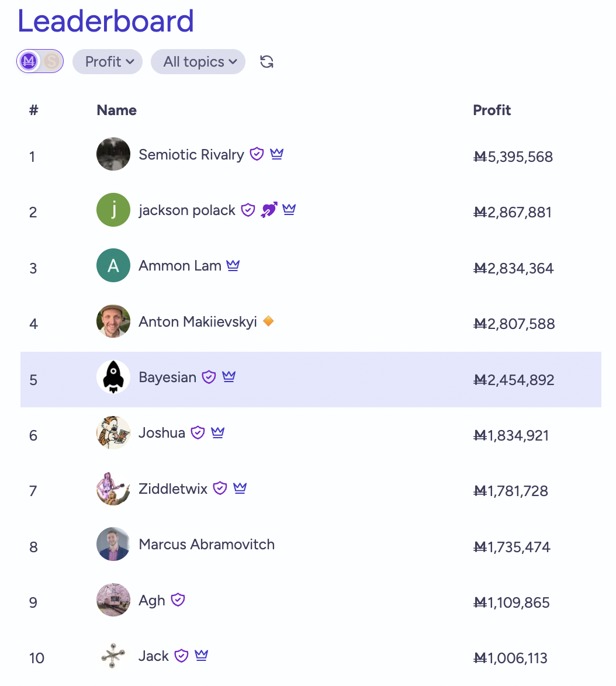
Task: Click crown icon beside Ammon Lam
Action: point(233,266)
